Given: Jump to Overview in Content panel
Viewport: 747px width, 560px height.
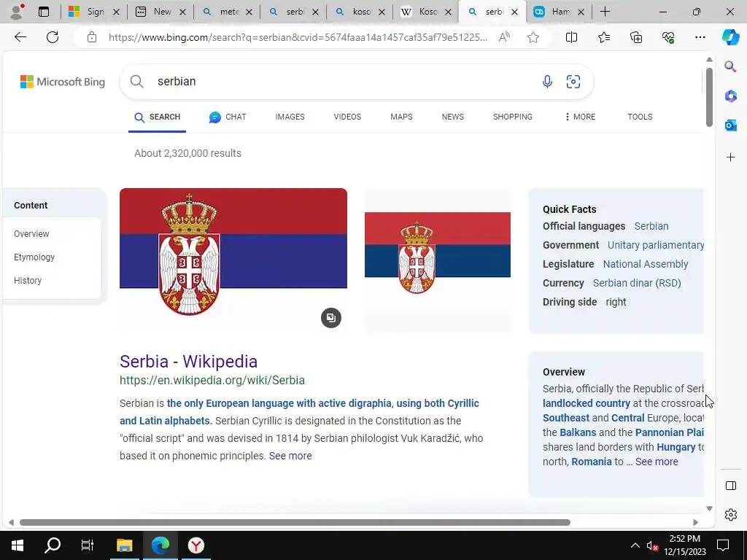Looking at the screenshot, I should point(31,234).
